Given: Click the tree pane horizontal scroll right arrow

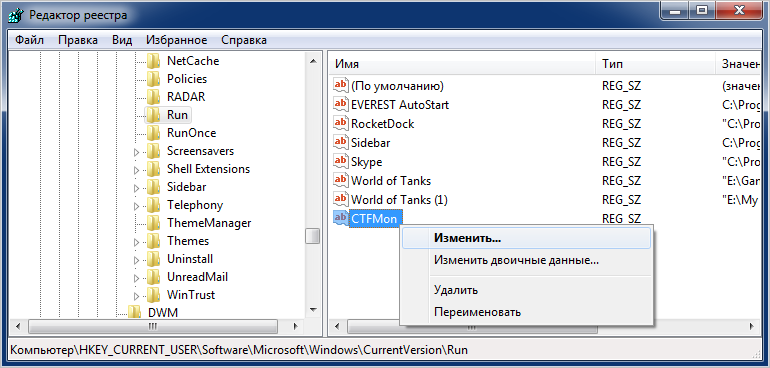Looking at the screenshot, I should 296,326.
